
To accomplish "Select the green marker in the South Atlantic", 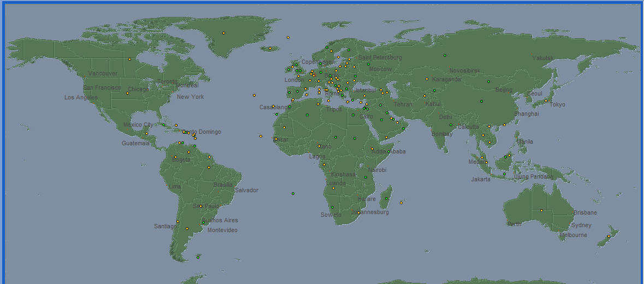I will click(293, 193).
